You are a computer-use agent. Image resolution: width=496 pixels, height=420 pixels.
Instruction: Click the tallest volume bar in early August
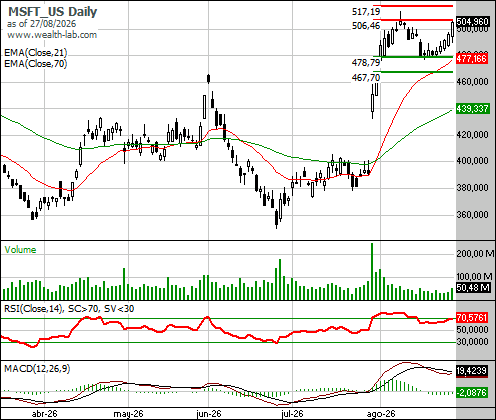tap(372, 272)
